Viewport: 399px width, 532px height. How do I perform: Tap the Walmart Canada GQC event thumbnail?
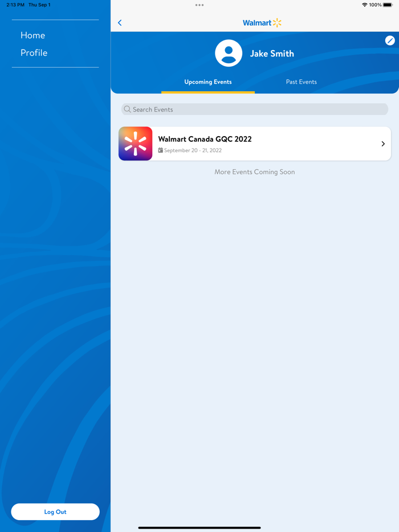[x=135, y=144]
